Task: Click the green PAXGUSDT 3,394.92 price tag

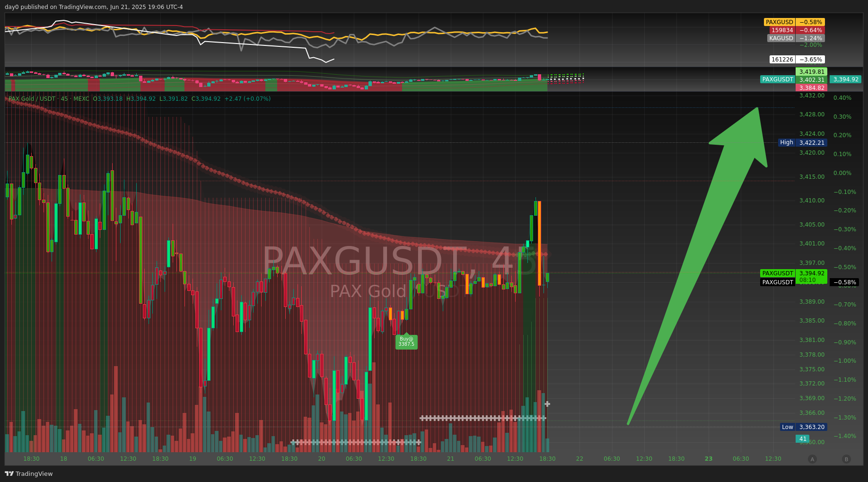Action: tap(794, 273)
